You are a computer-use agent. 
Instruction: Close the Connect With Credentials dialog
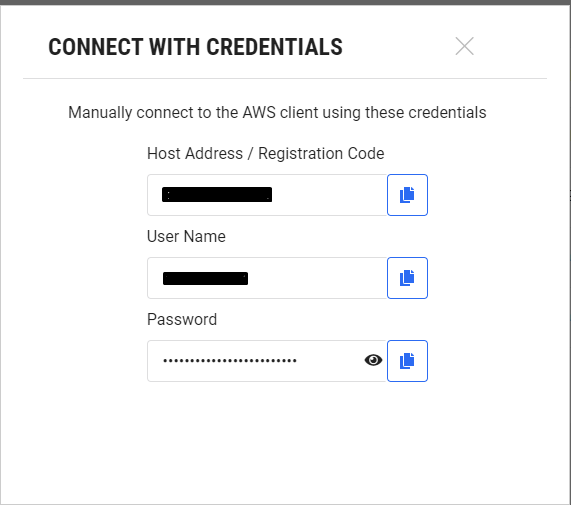(x=464, y=46)
